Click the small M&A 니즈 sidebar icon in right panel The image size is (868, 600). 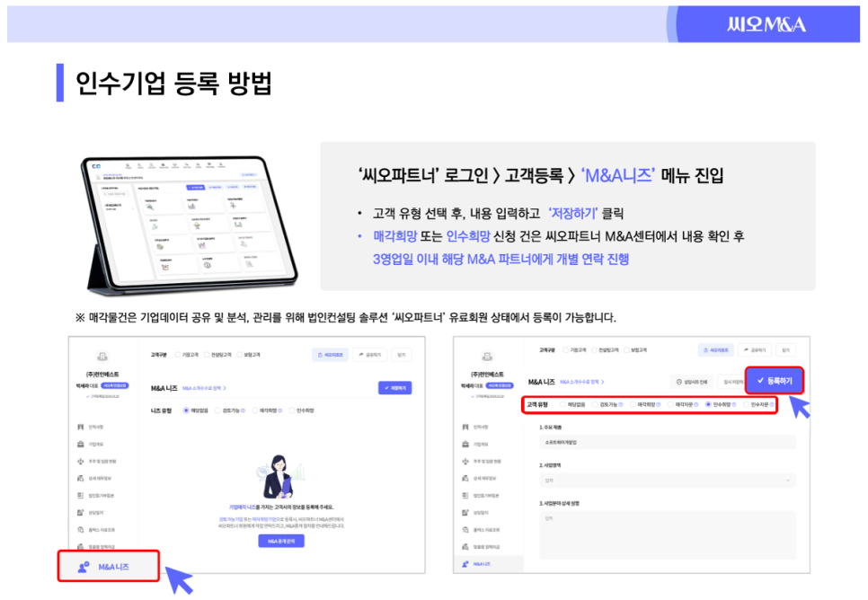465,564
